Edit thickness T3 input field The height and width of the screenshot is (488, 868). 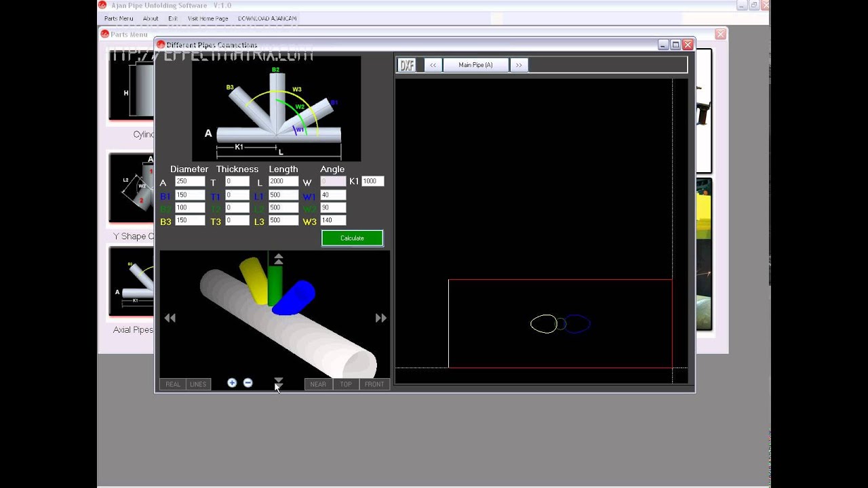(x=237, y=220)
